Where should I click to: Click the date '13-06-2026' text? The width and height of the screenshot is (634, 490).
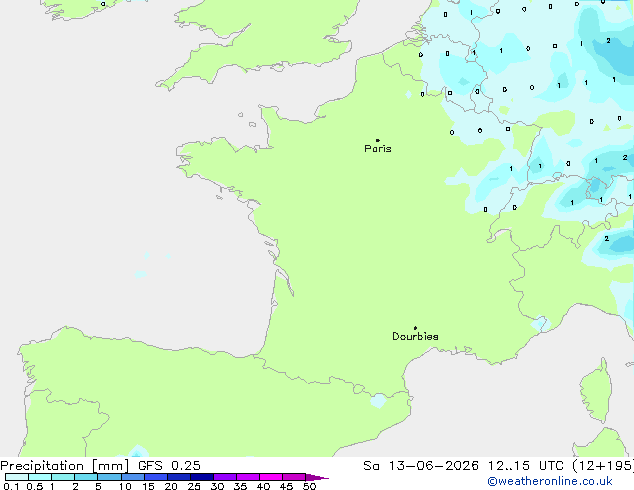pyautogui.click(x=433, y=466)
